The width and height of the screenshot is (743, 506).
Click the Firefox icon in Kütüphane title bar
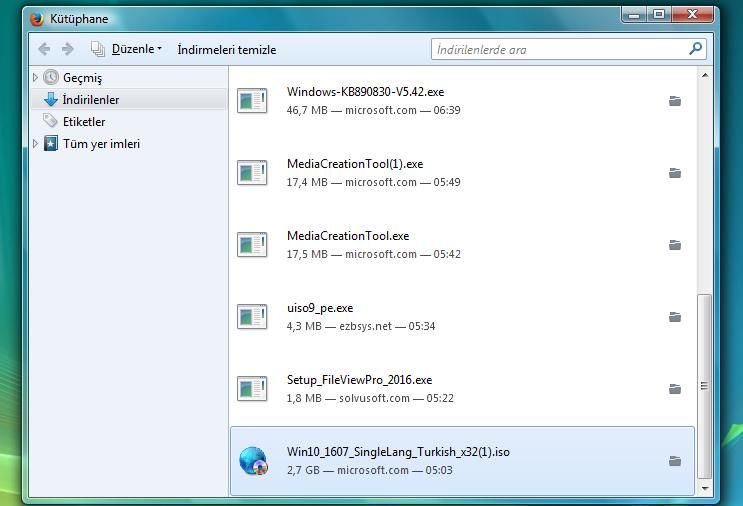37,18
